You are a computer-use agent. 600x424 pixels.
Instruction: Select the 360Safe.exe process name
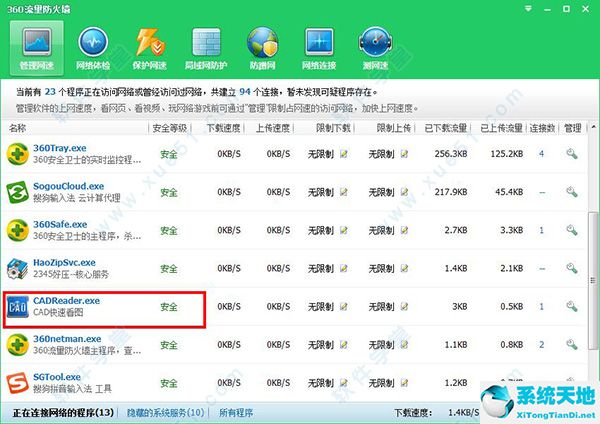60,224
